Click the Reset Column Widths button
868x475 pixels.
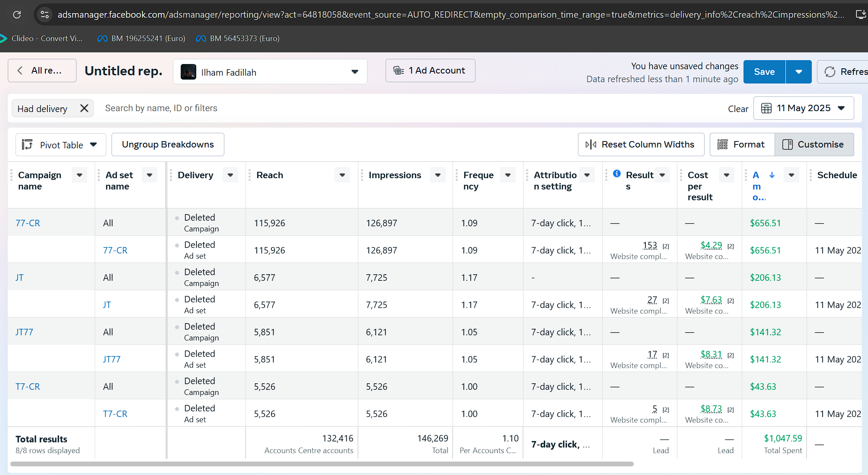click(641, 144)
